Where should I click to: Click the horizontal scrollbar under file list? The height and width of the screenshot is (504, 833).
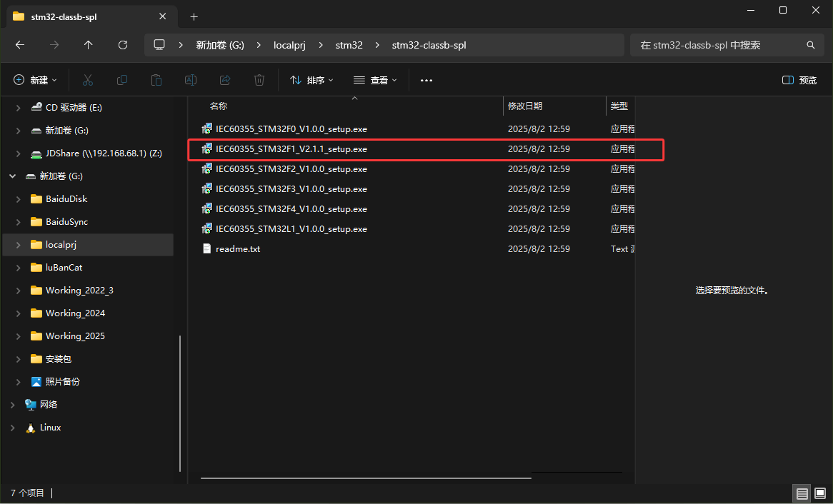point(366,478)
